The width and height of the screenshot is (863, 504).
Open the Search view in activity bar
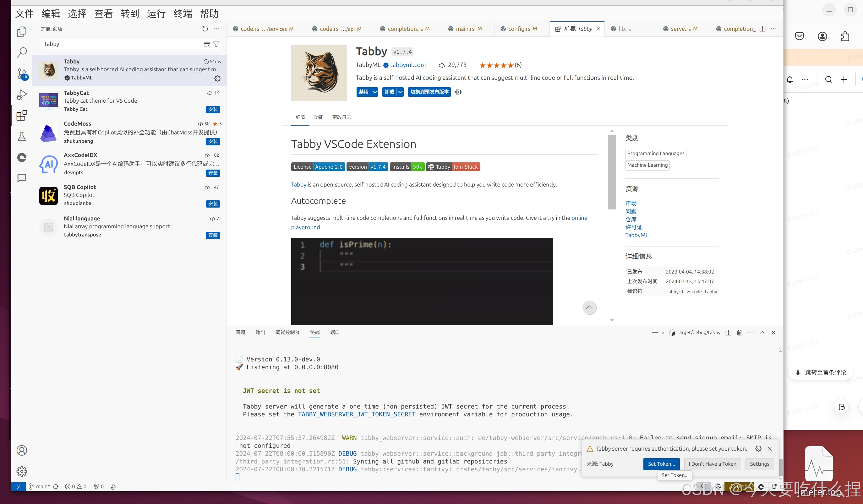coord(22,52)
